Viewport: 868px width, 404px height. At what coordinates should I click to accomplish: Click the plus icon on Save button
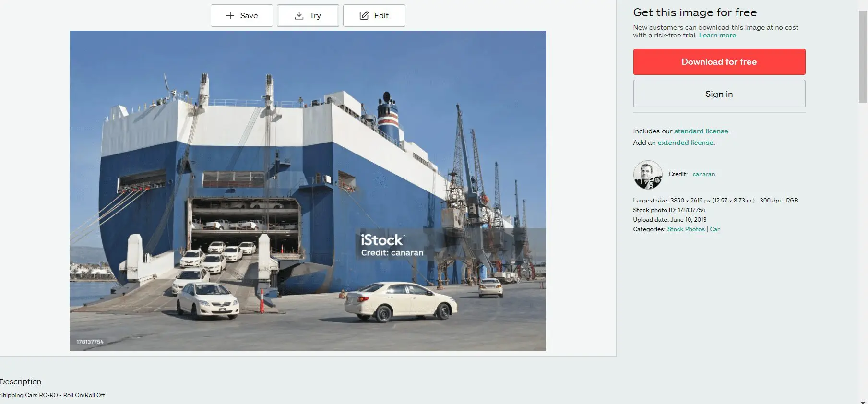pyautogui.click(x=230, y=15)
